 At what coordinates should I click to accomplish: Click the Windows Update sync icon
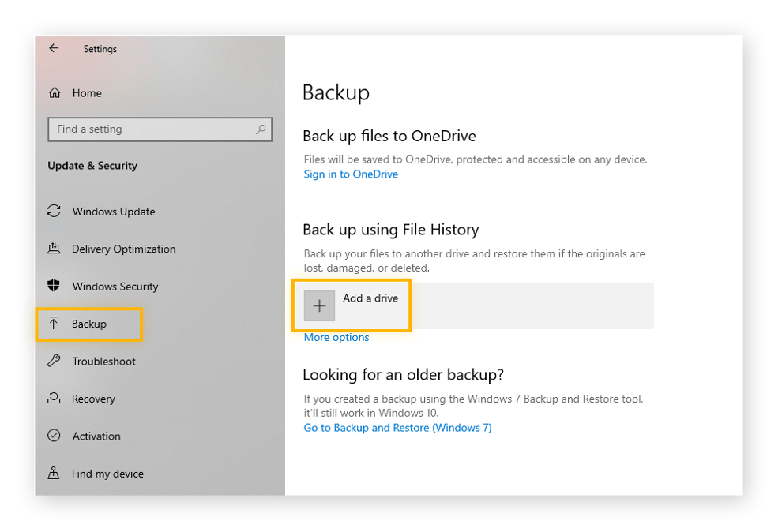coord(54,212)
